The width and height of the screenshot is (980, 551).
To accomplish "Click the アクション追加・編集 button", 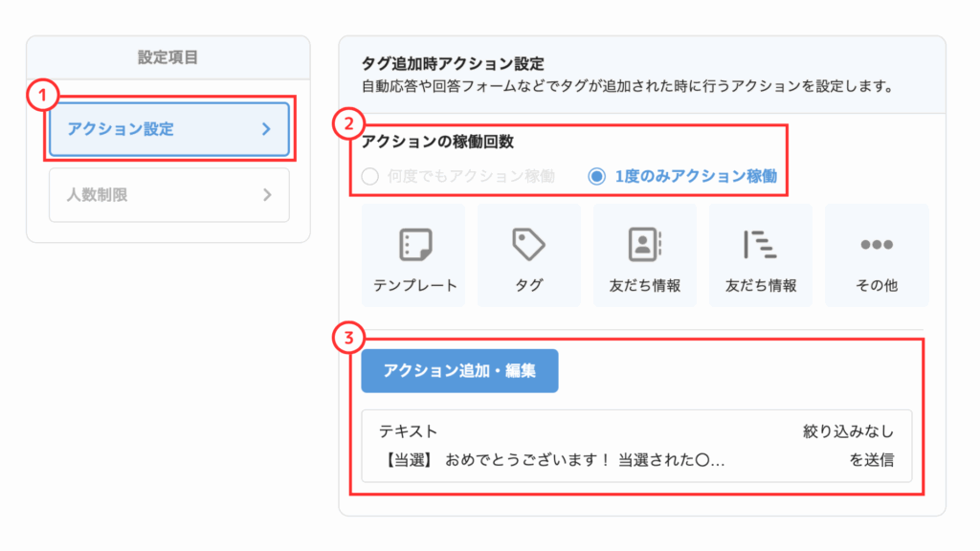I will click(x=459, y=371).
